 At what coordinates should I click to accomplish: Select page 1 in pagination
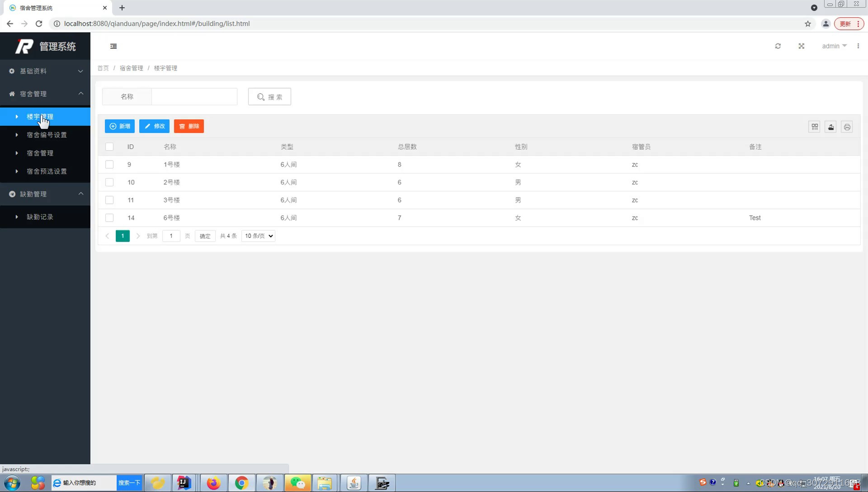pyautogui.click(x=123, y=236)
